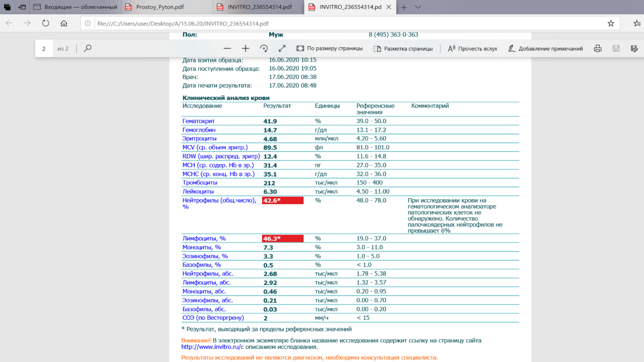644x362 pixels.
Task: Open the favorites list icon
Action: [x=636, y=23]
